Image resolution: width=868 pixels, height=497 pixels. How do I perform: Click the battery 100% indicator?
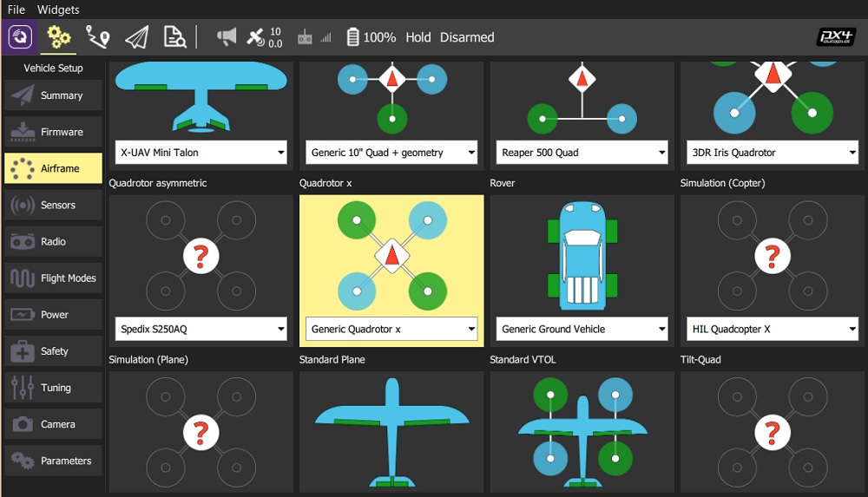click(371, 37)
